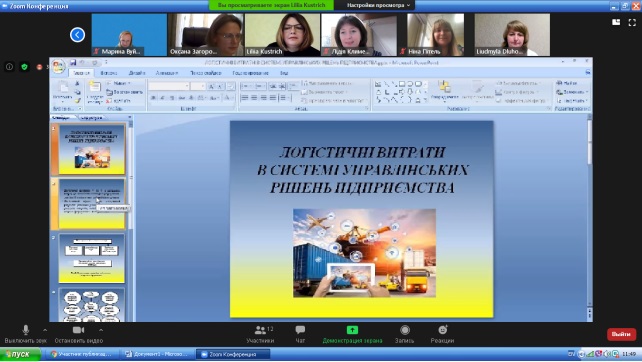Open the Анимация ribbon tab
Screen dimensions: 642x362
coord(167,73)
